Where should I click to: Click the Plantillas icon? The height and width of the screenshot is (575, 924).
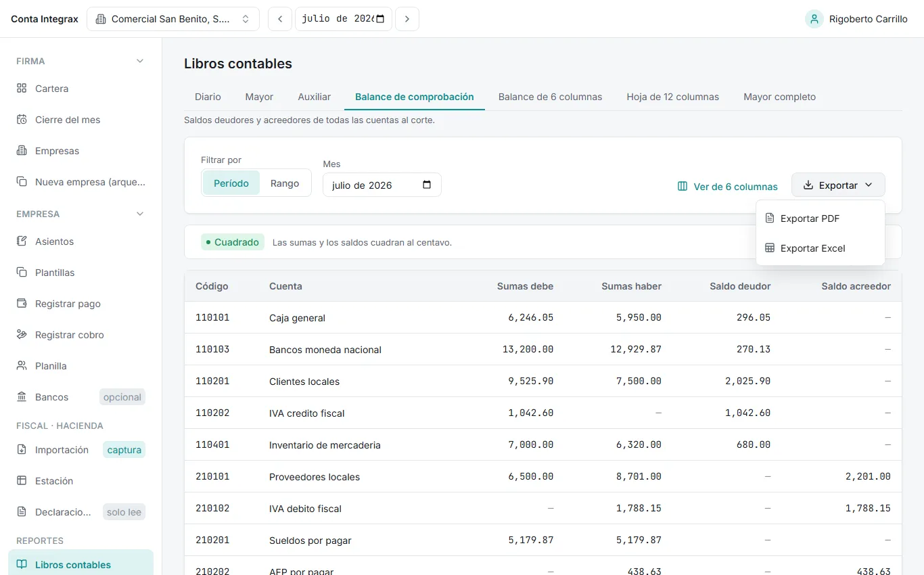click(22, 273)
